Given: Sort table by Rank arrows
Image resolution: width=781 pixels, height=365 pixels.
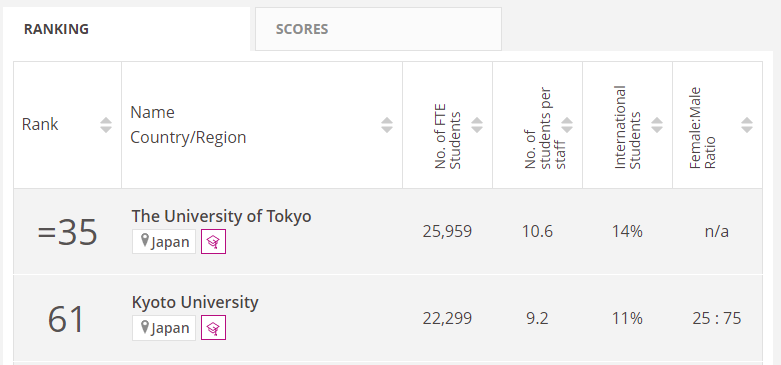Looking at the screenshot, I should [x=106, y=125].
